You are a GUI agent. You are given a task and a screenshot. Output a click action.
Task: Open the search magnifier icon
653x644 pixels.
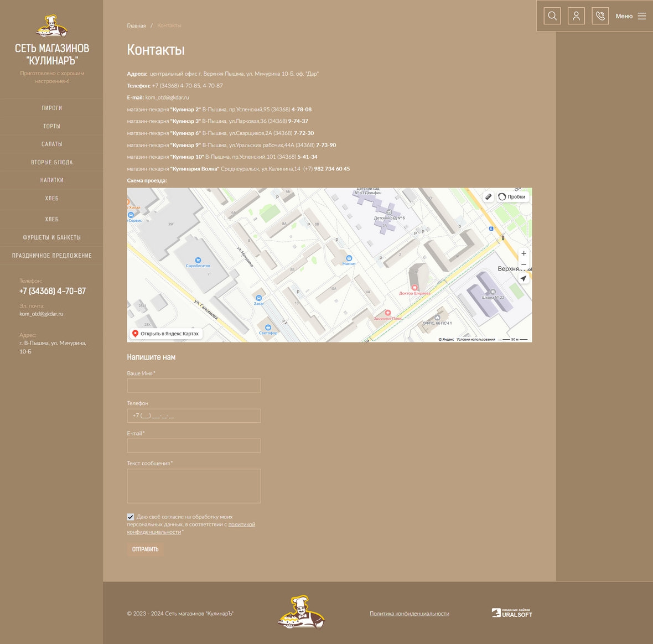(552, 16)
